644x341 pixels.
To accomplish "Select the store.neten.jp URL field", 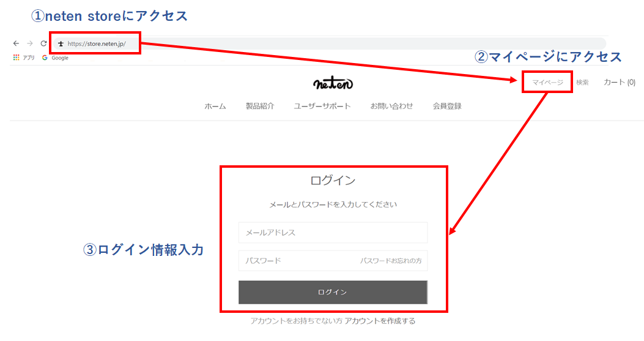I will point(328,43).
